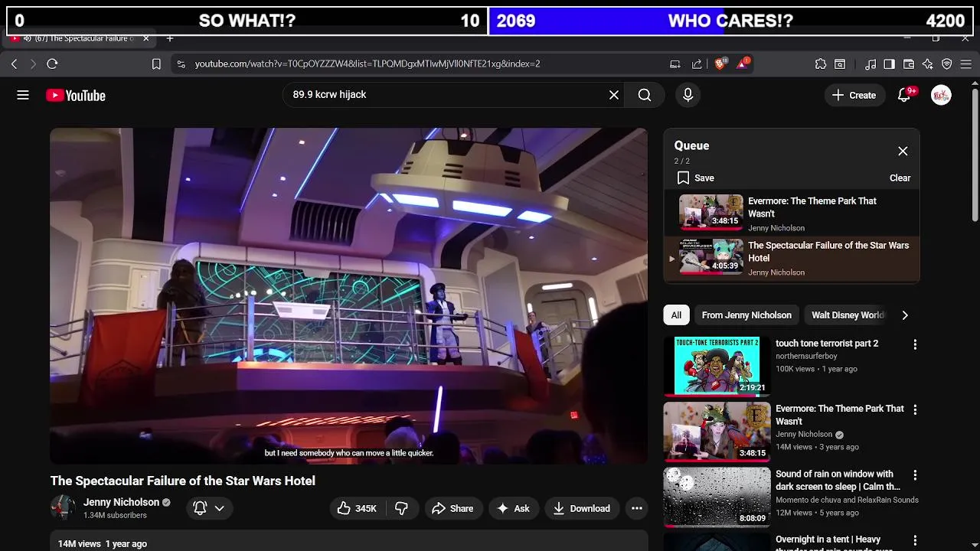Open the Brave Rewards triangle icon

point(743,64)
